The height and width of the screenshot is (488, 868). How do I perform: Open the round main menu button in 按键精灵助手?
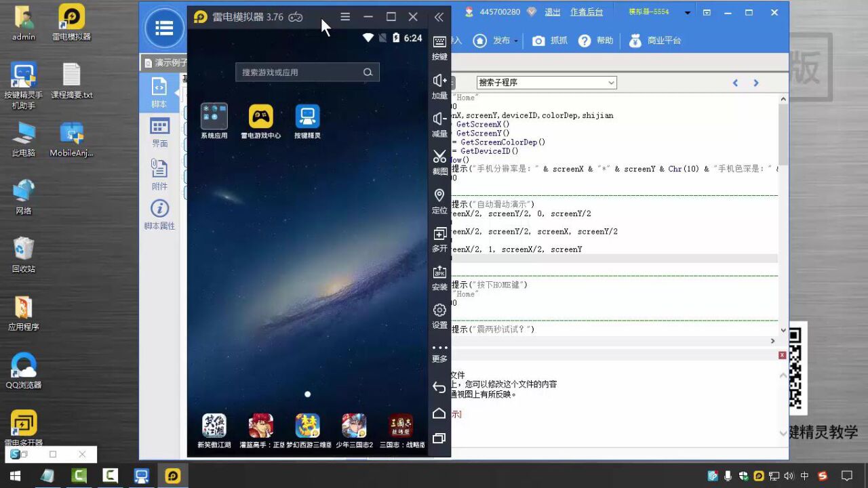pos(164,28)
